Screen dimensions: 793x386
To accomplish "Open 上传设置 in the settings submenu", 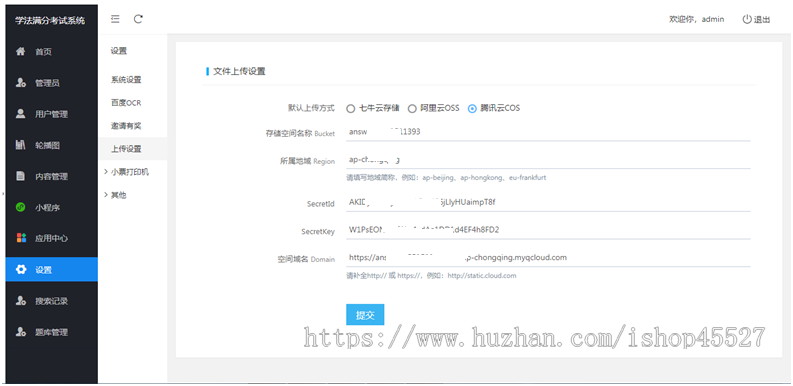I will 126,149.
